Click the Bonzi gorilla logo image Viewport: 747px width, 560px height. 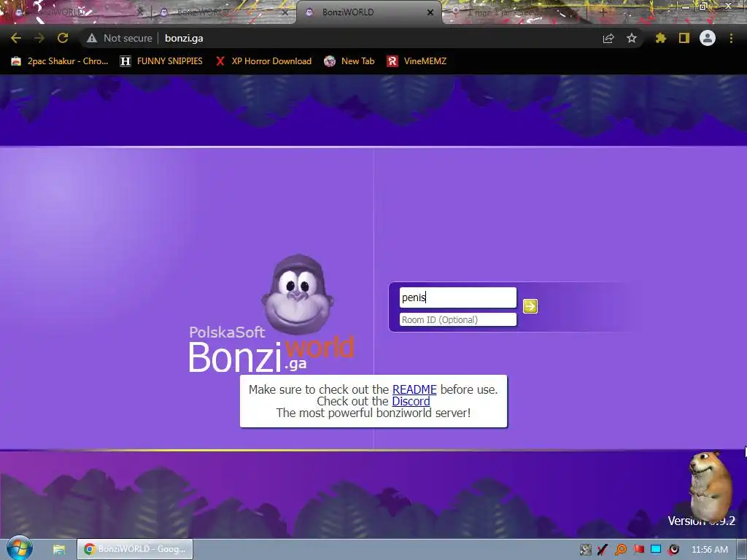(x=298, y=295)
